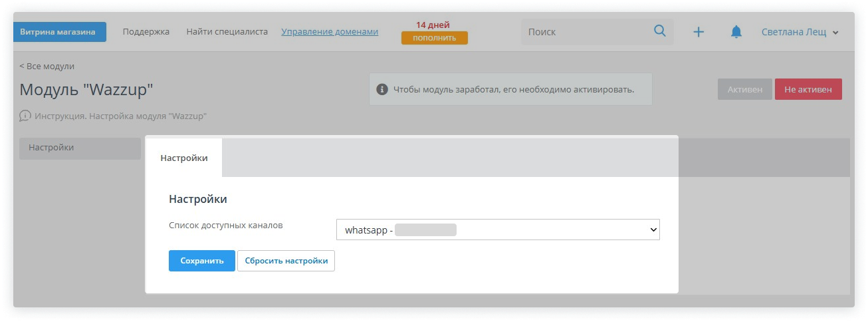Open Витрина магазина

(x=60, y=31)
